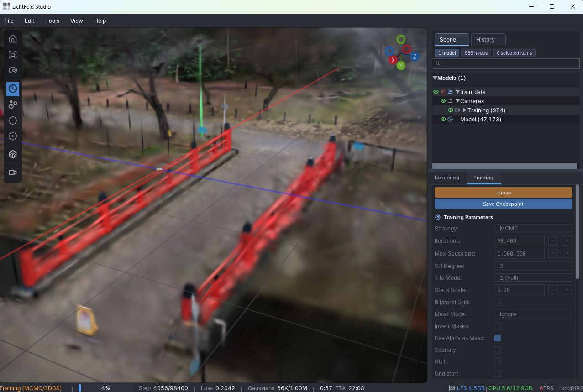
Task: Click the Save Checkpoint button
Action: (503, 204)
